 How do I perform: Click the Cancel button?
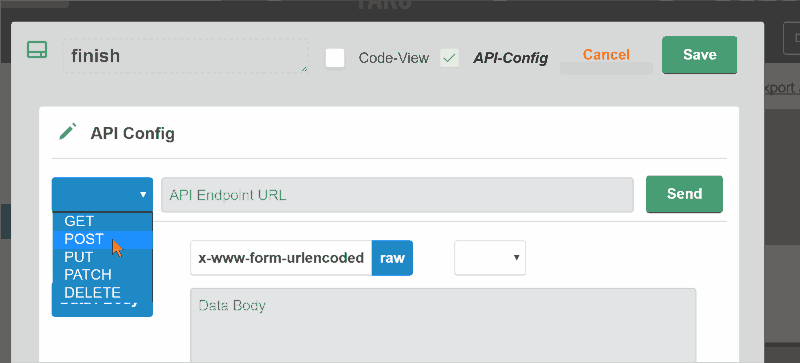click(606, 55)
